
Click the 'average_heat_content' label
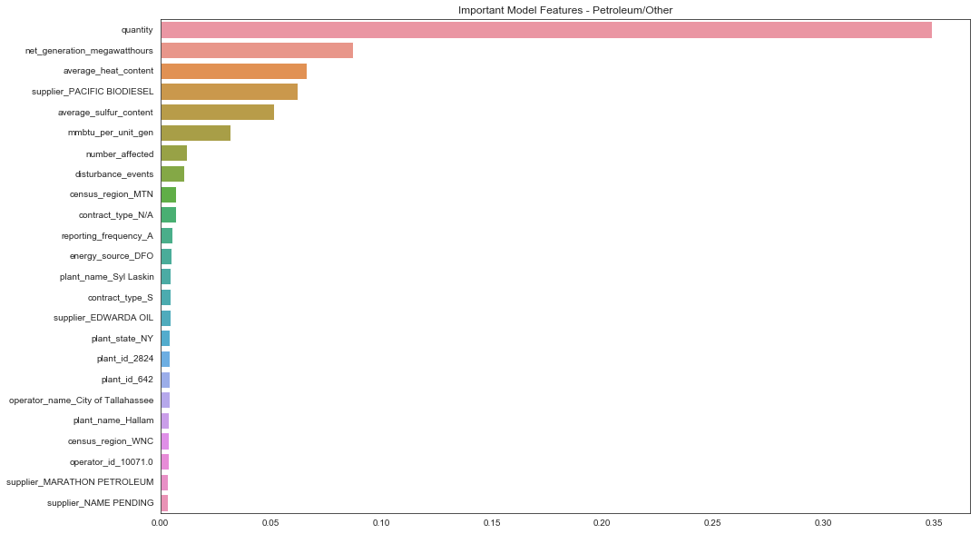coord(108,71)
